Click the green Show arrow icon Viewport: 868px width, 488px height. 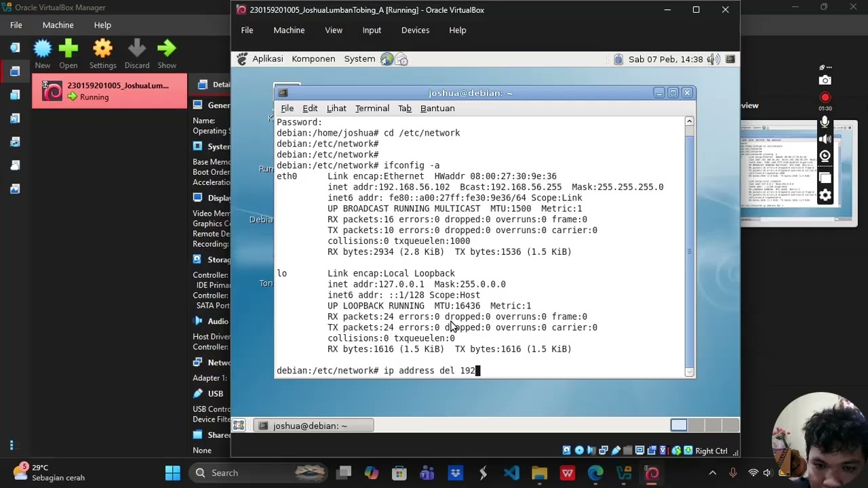167,49
